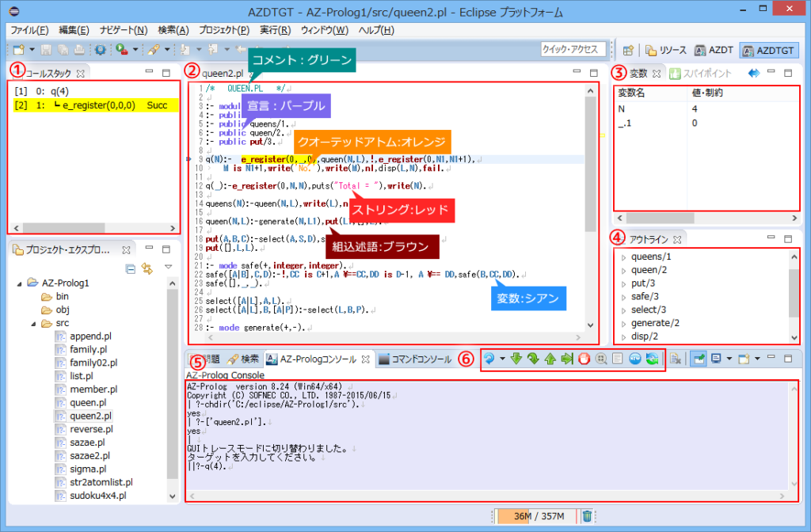This screenshot has width=811, height=532.
Task: Collapse the src folder in Project Explorer
Action: pos(35,324)
